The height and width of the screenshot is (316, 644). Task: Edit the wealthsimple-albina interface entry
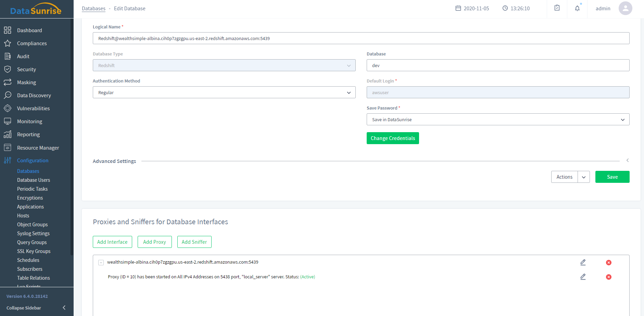pyautogui.click(x=583, y=262)
